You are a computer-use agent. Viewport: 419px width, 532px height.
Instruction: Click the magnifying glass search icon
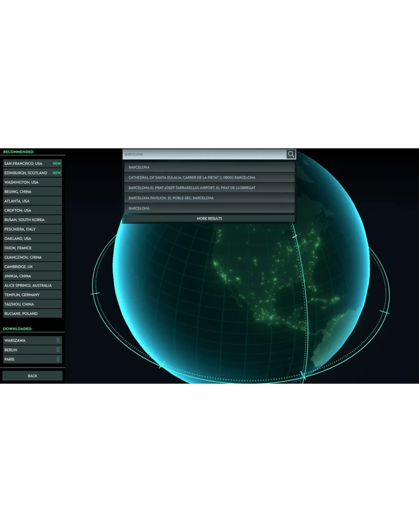(x=291, y=154)
